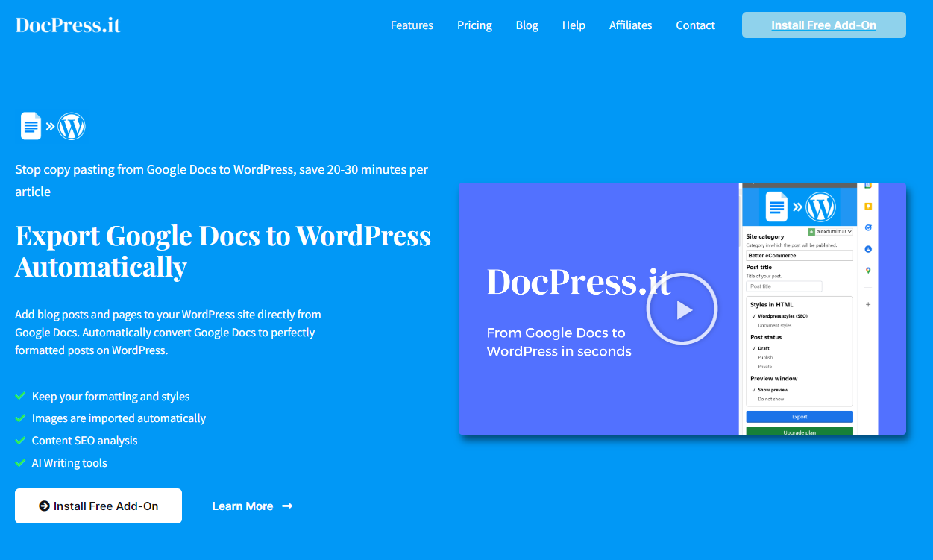
Task: Click the Google Maps icon in the side panel
Action: (x=867, y=270)
